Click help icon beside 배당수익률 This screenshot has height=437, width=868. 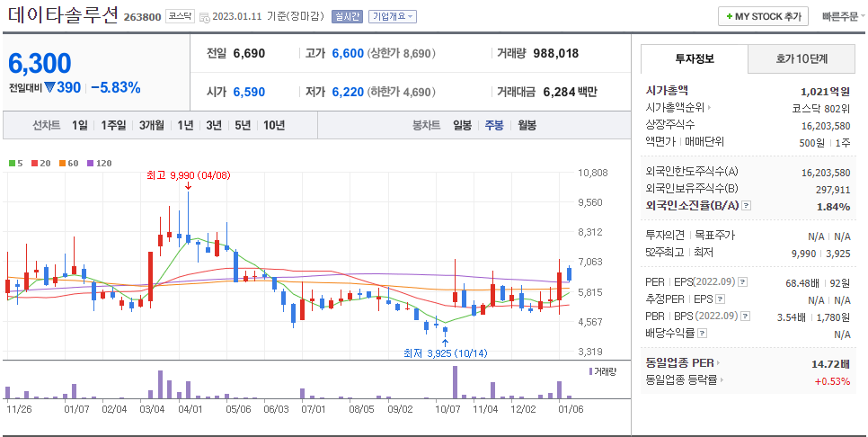pos(703,334)
